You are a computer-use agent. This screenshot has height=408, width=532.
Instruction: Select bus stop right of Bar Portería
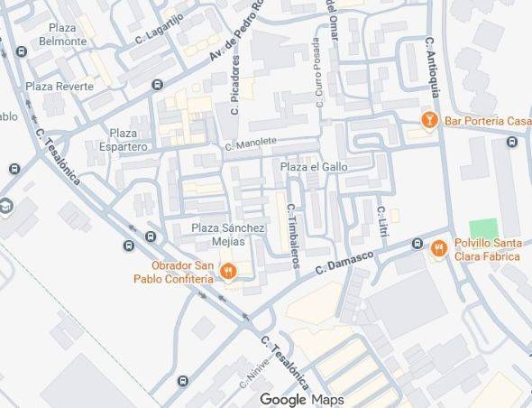click(512, 142)
